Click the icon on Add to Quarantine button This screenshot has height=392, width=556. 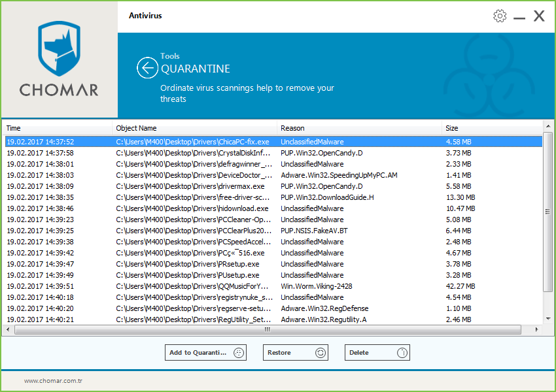239,353
